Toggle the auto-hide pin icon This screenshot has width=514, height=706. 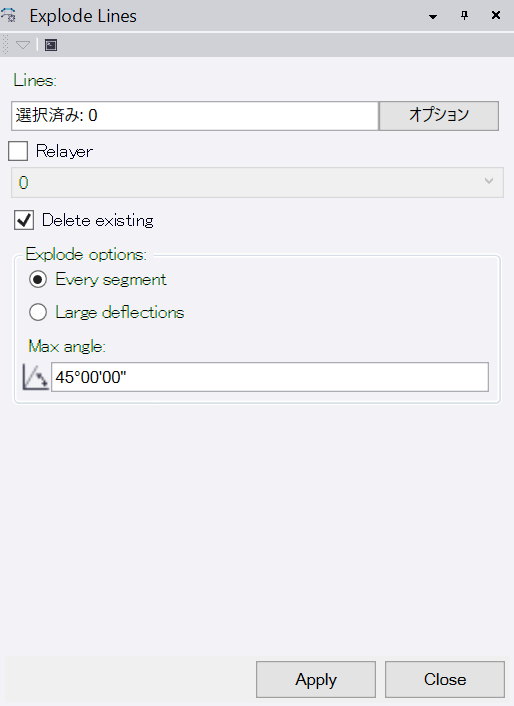(464, 15)
